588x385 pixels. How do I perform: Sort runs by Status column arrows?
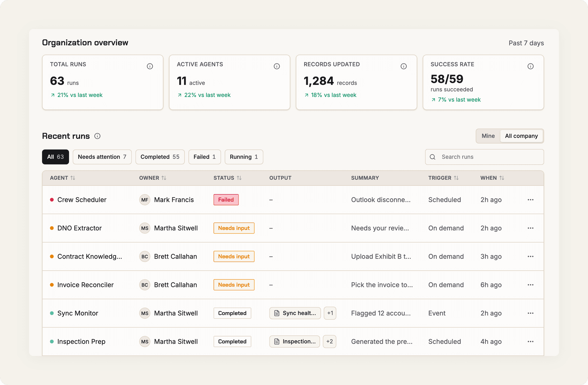239,178
